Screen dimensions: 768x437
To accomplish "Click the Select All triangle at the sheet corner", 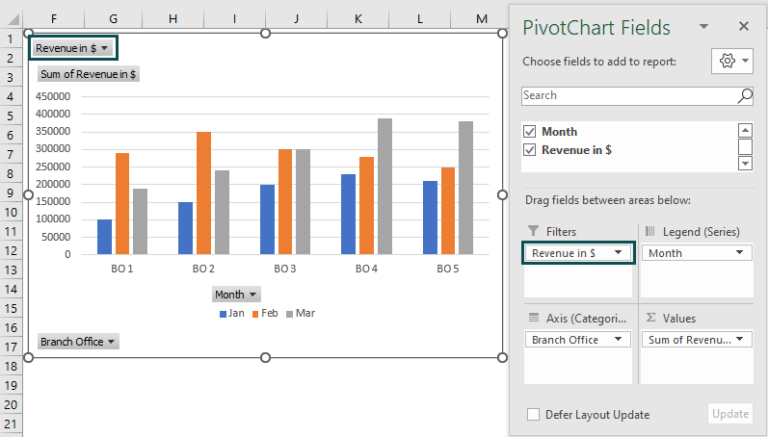I will click(13, 19).
